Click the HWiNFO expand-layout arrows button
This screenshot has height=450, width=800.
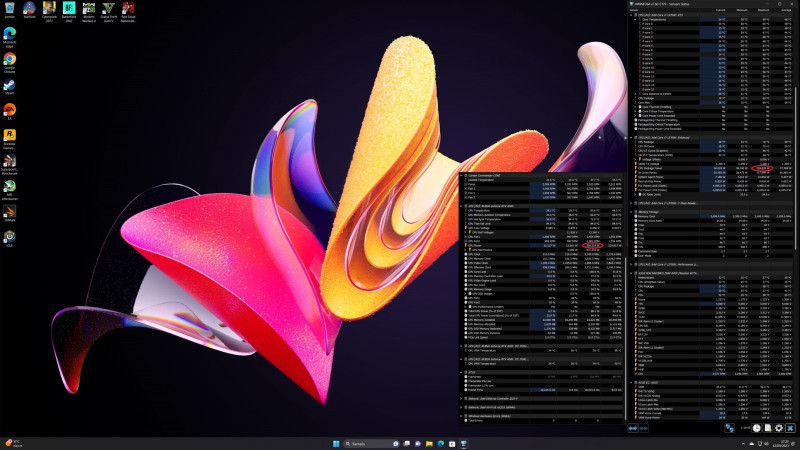coord(633,429)
